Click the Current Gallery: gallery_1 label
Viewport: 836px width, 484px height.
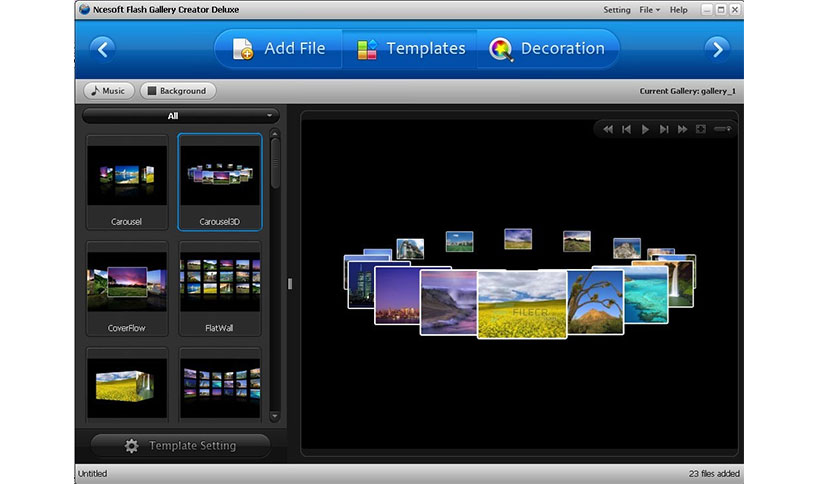(687, 91)
